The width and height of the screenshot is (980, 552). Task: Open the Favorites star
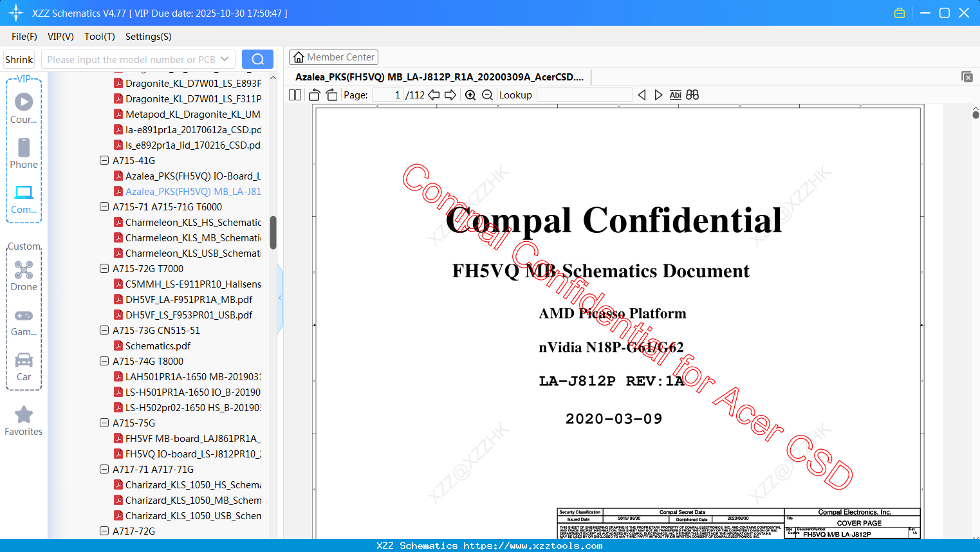click(24, 421)
